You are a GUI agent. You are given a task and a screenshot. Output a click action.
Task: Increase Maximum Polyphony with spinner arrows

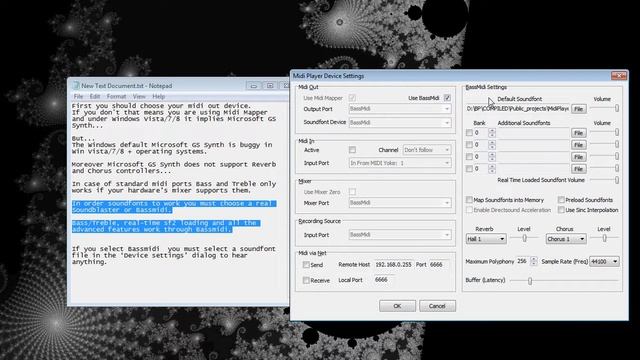533,259
